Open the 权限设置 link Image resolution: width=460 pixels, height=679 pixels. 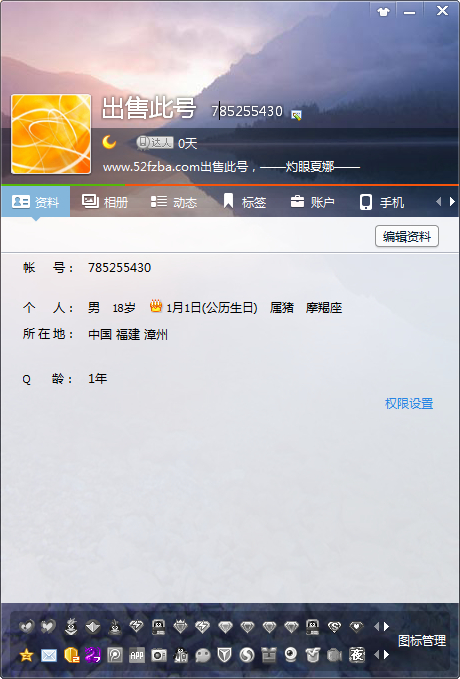pyautogui.click(x=409, y=404)
